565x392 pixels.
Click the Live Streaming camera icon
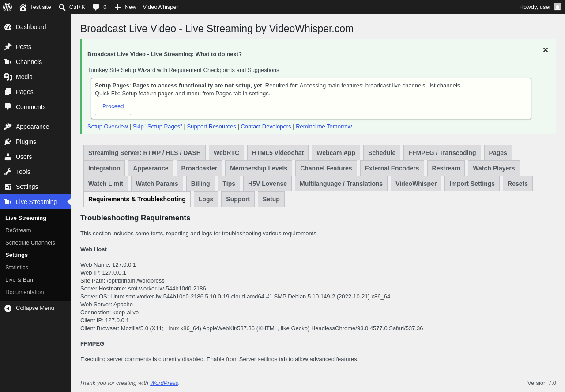[8, 202]
